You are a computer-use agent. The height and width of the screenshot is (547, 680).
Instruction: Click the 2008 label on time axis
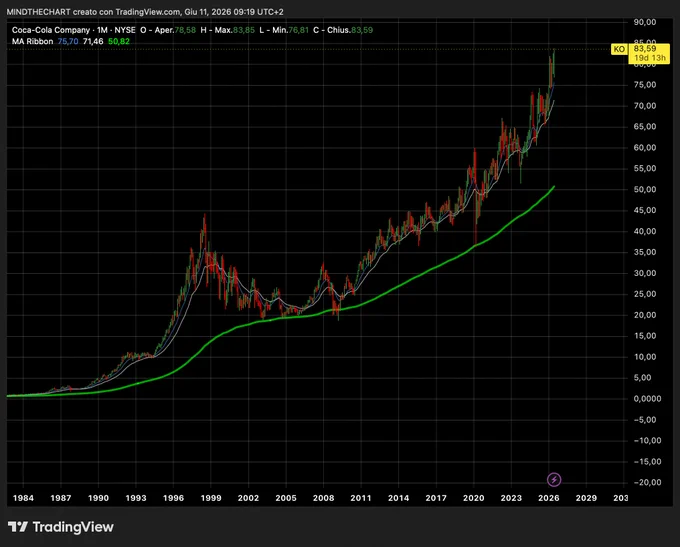[x=324, y=498]
